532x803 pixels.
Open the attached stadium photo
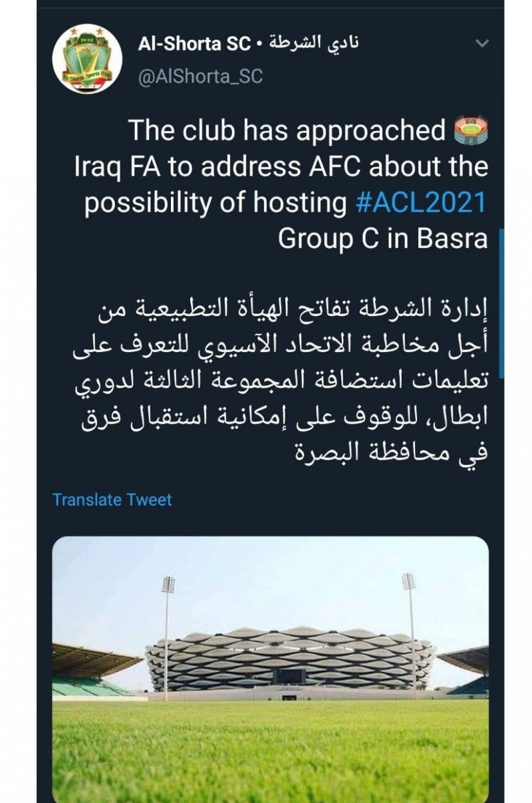[270, 665]
